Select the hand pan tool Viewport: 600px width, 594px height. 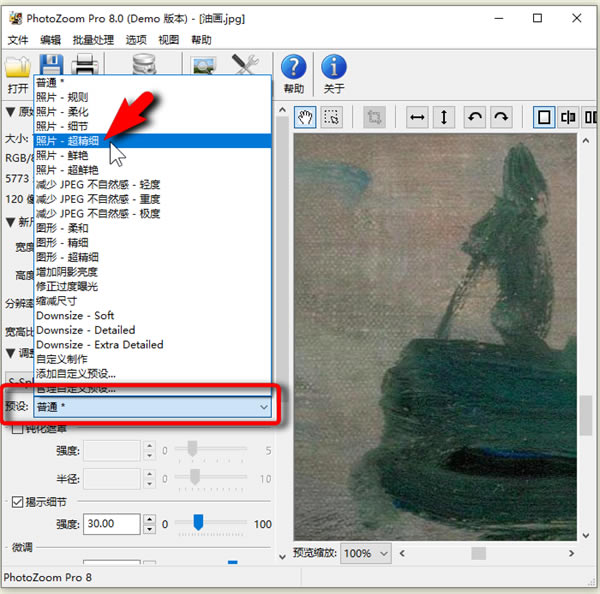305,117
